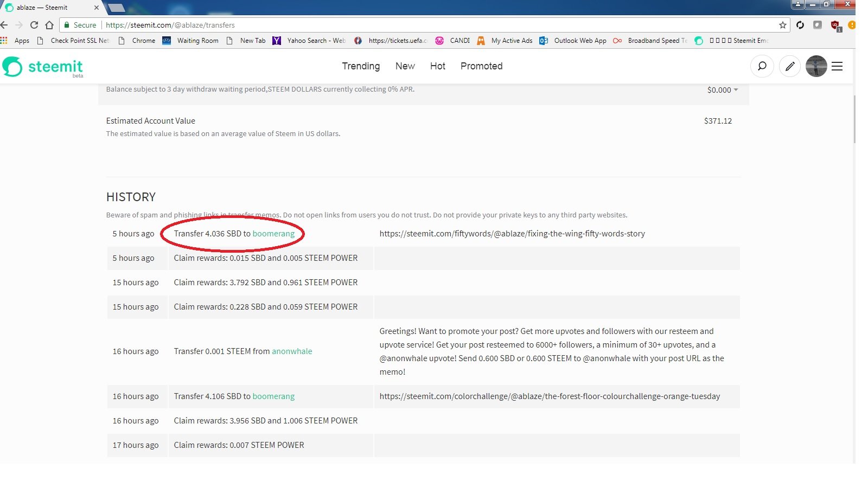Reload the page with refresh icon
868x488 pixels.
[x=34, y=25]
